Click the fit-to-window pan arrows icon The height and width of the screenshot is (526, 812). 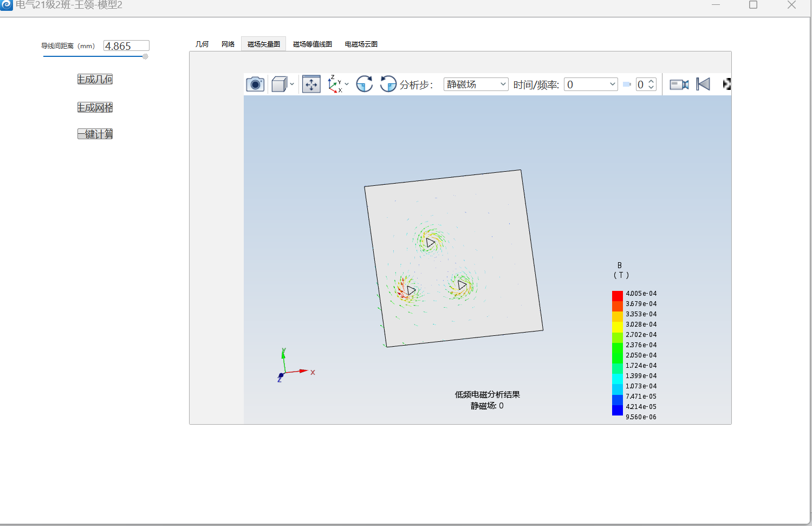click(311, 84)
